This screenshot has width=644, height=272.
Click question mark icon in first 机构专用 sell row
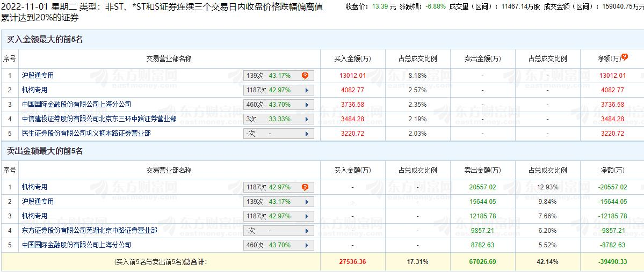tap(305, 187)
